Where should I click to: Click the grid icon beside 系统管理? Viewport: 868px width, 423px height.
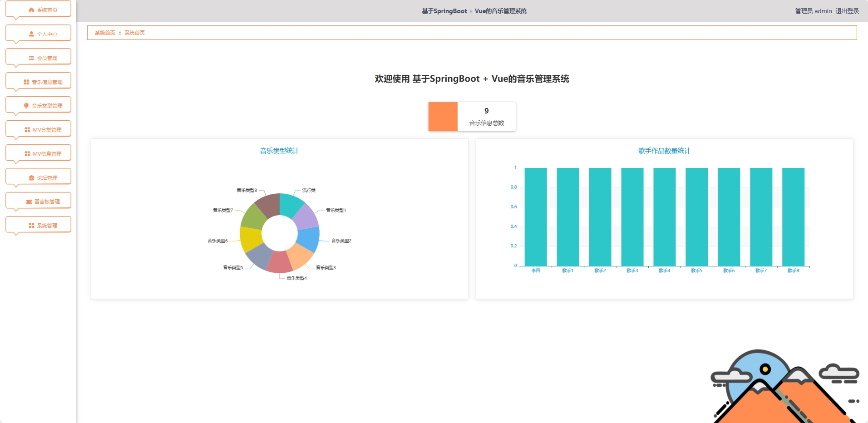(31, 226)
